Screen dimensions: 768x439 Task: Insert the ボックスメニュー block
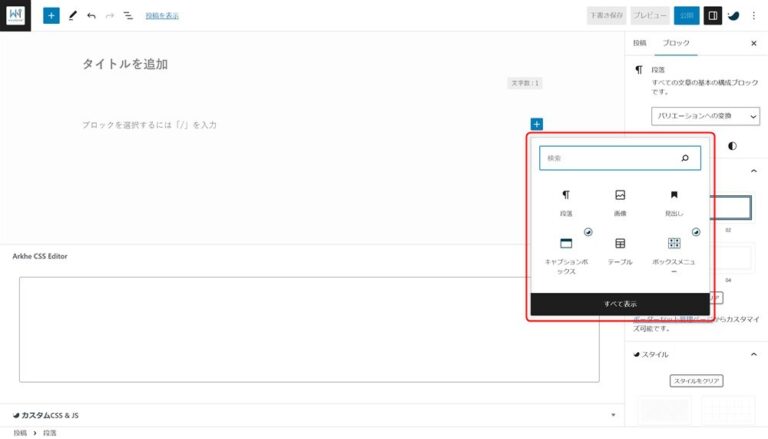click(674, 253)
